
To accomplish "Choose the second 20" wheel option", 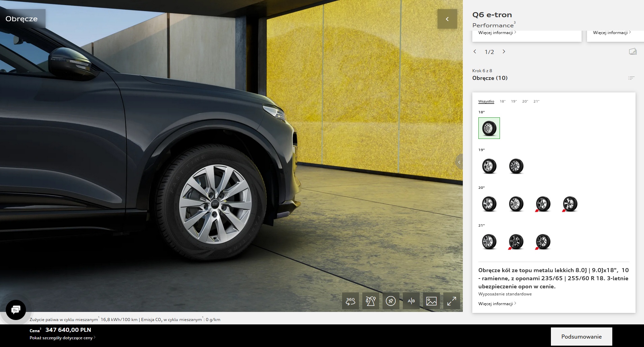I will tap(516, 204).
